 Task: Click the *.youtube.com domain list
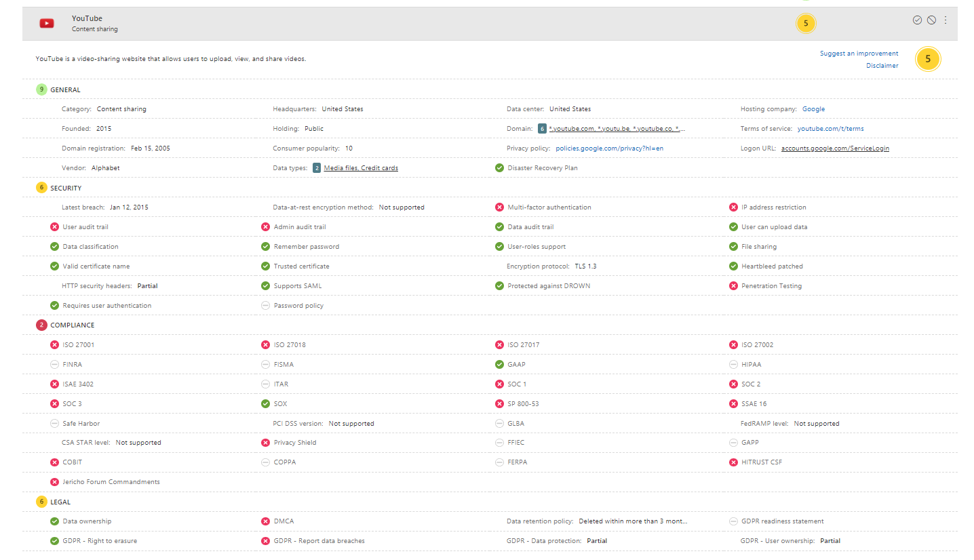click(617, 129)
